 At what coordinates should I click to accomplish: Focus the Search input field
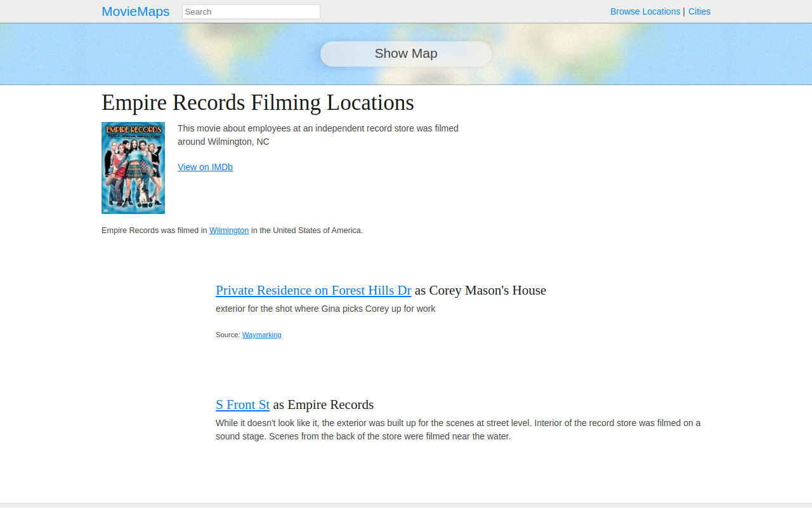click(x=251, y=11)
